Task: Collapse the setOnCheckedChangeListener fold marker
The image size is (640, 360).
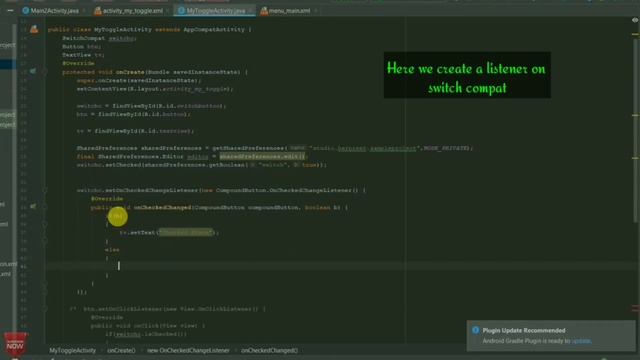Action: click(x=45, y=190)
